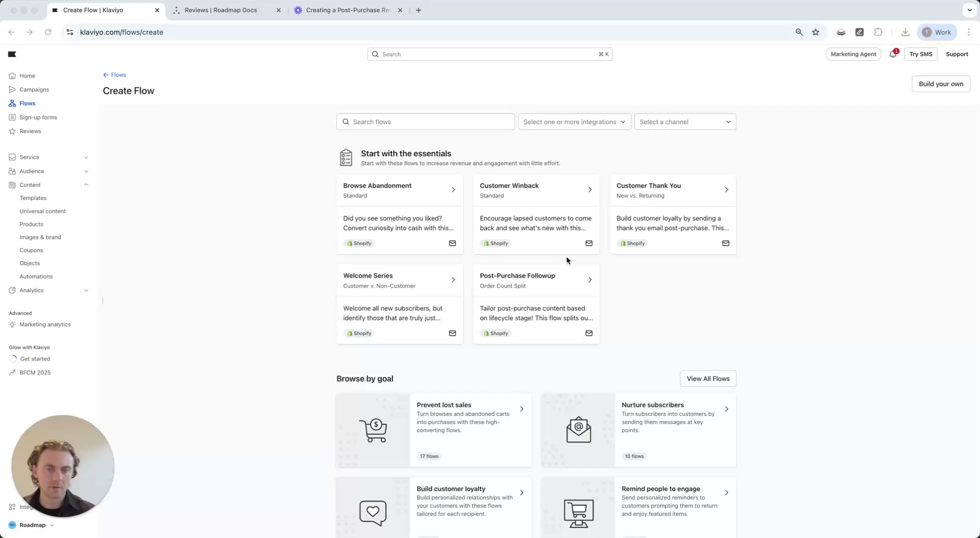Open View All Flows
Image resolution: width=980 pixels, height=538 pixels.
point(708,378)
